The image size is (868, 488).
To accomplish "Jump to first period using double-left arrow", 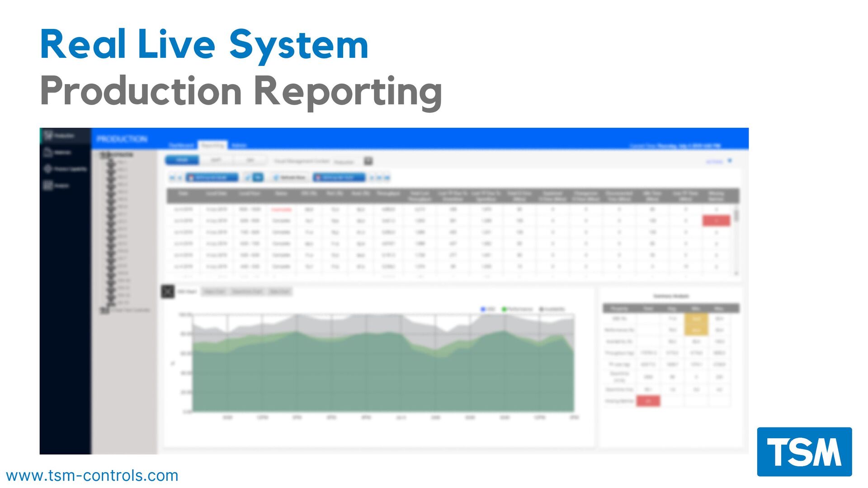I will (172, 178).
